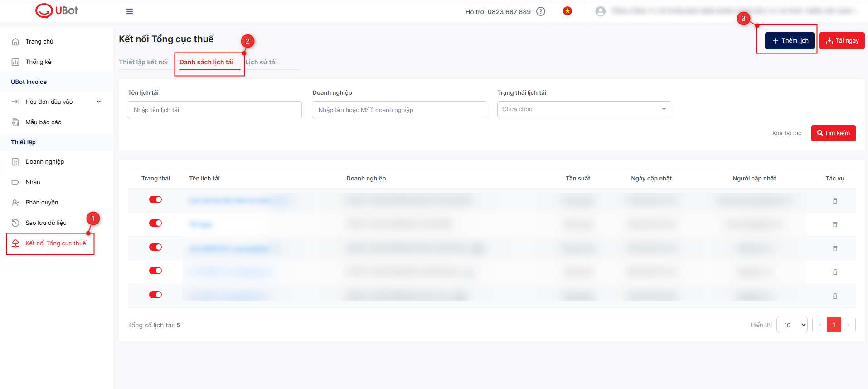Switch to Danh sách lịch tải tab
The image size is (868, 389).
[x=206, y=62]
